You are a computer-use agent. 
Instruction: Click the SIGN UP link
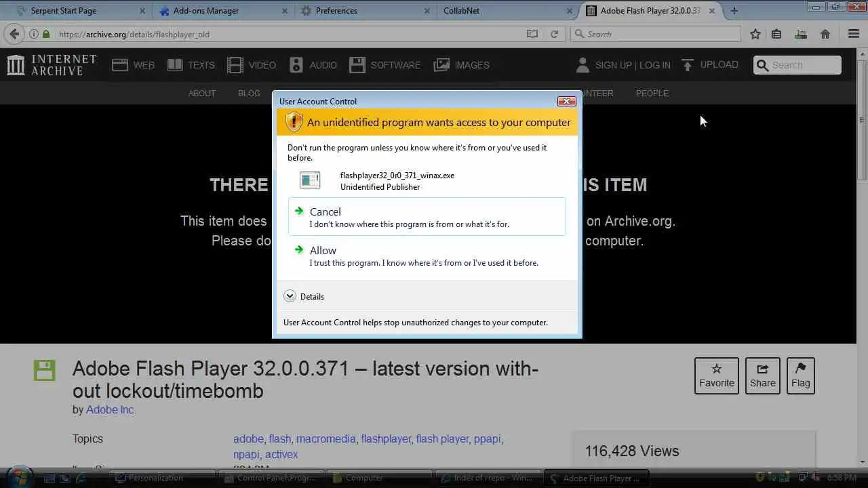[613, 65]
